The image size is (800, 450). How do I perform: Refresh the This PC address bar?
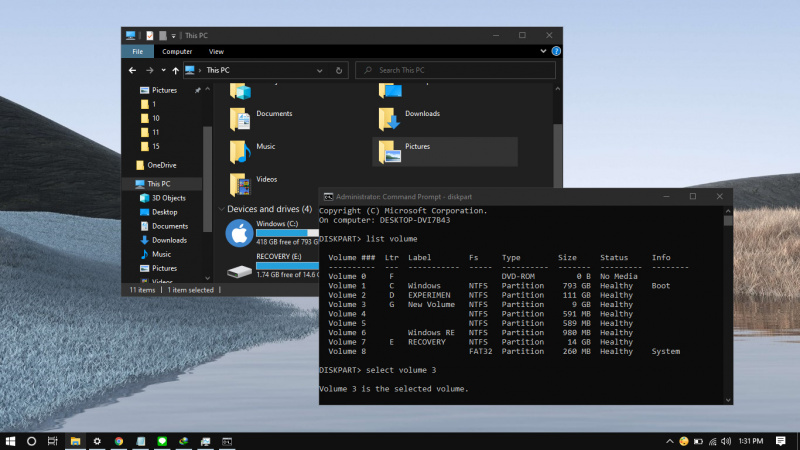click(x=339, y=70)
